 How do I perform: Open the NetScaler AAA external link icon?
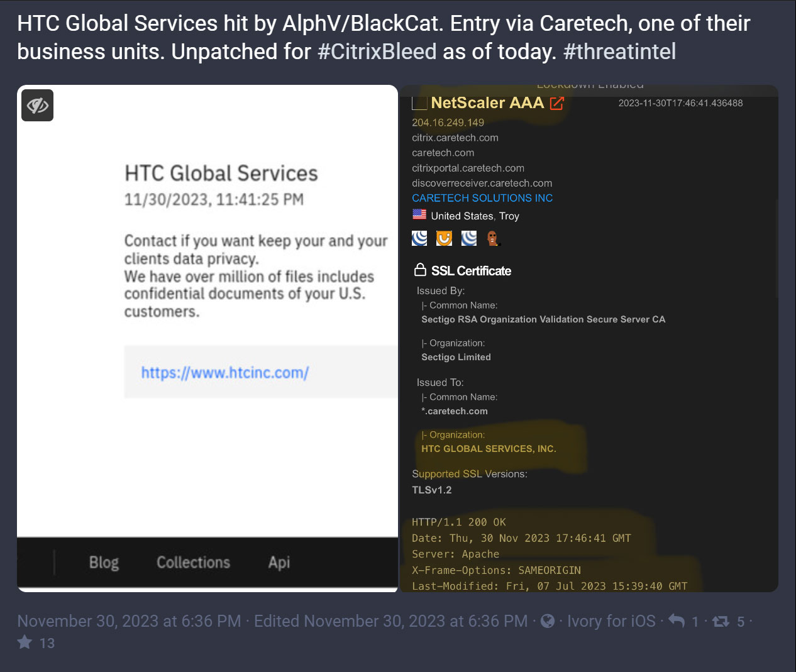coord(557,103)
